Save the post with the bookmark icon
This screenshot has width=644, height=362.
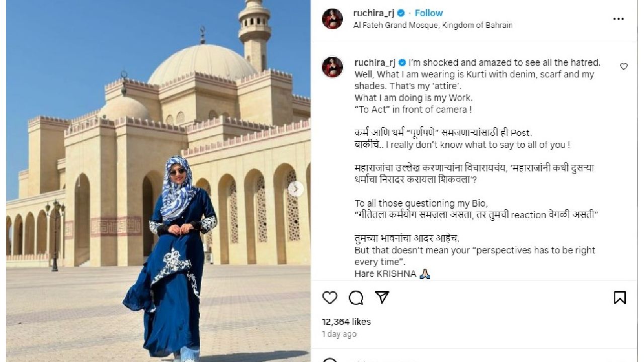[620, 298]
